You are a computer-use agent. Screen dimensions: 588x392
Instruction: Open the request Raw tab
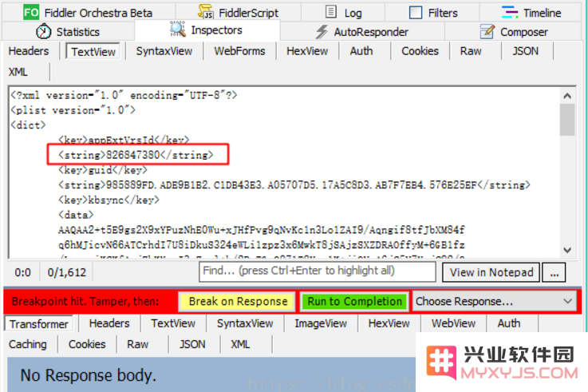pyautogui.click(x=471, y=51)
